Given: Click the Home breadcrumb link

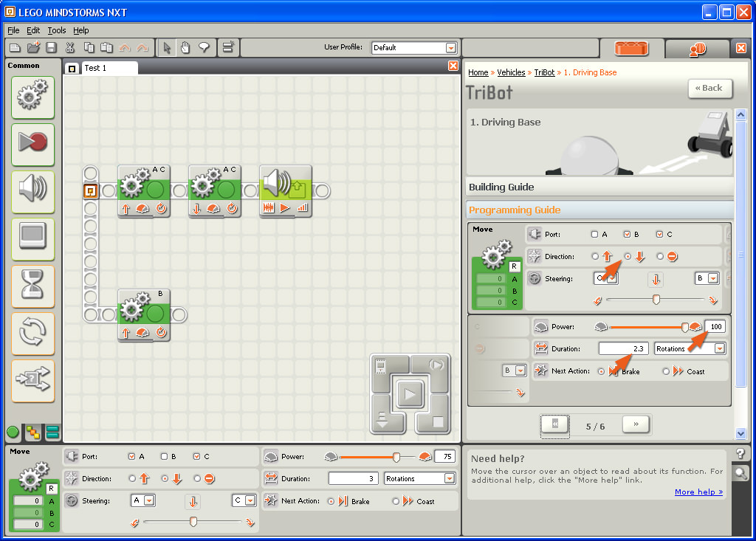Looking at the screenshot, I should [x=478, y=72].
